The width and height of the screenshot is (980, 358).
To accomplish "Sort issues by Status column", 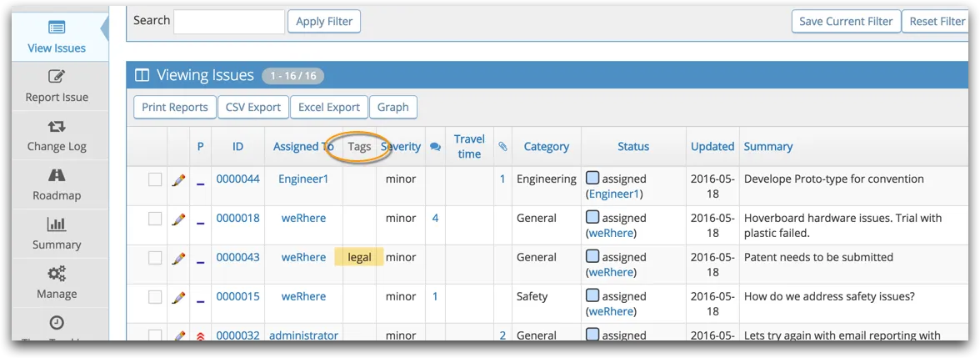I will (633, 147).
